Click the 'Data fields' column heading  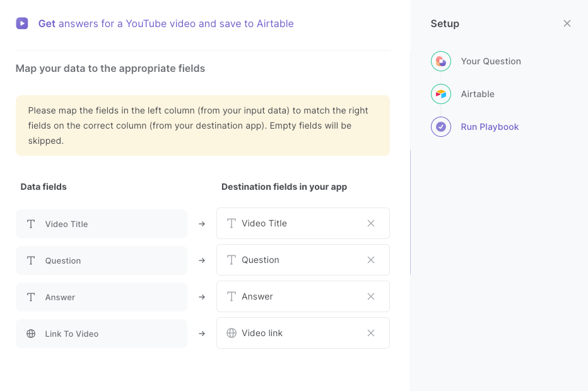click(44, 187)
